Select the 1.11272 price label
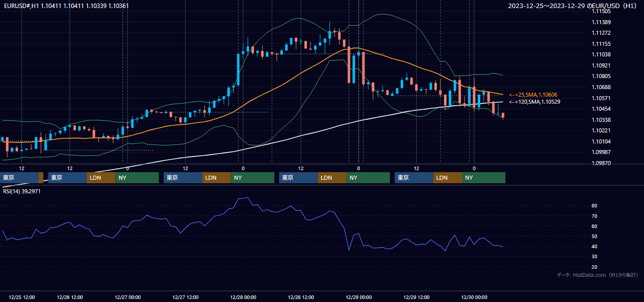 tap(601, 33)
